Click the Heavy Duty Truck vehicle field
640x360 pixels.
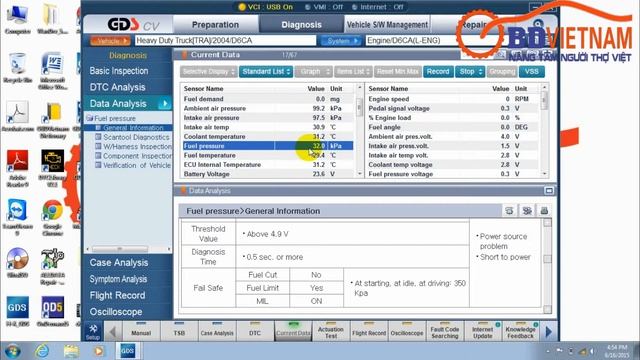225,40
